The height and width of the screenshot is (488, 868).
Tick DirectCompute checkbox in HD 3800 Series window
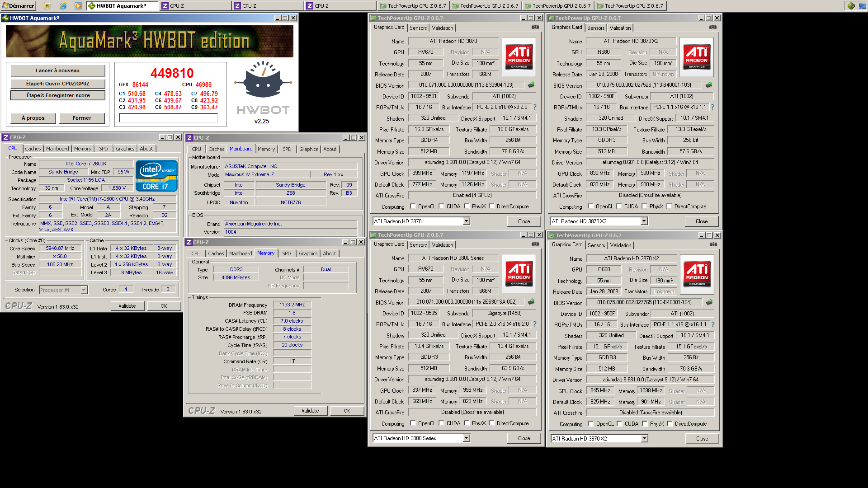[491, 423]
